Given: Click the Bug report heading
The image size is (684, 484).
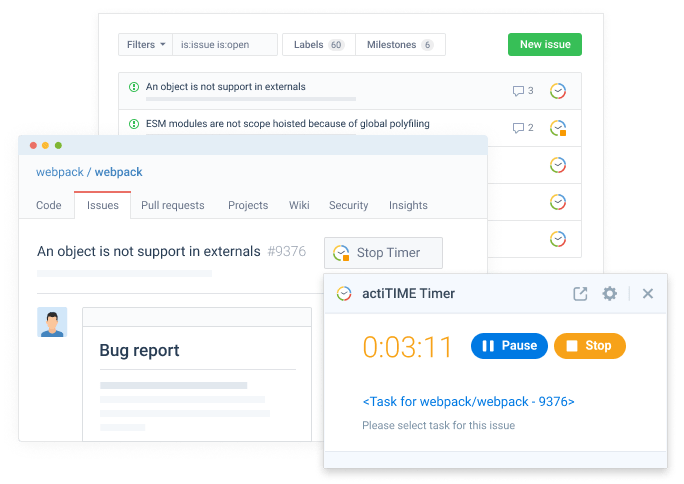Looking at the screenshot, I should tap(139, 350).
